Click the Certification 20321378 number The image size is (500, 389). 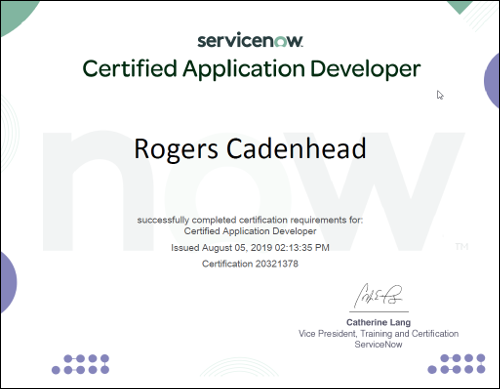tap(250, 264)
